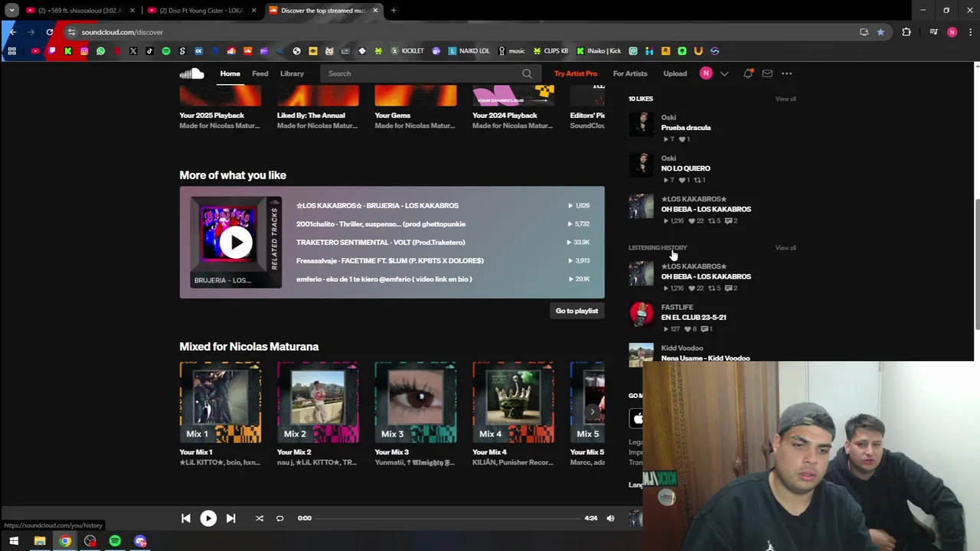The image size is (980, 551).
Task: Open Your Mix 3 thumbnail
Action: coord(416,403)
